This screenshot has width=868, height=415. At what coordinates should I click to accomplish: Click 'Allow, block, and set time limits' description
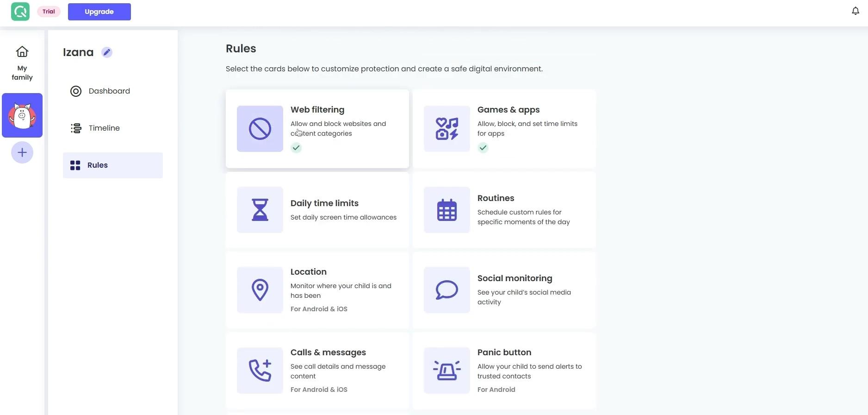click(527, 128)
